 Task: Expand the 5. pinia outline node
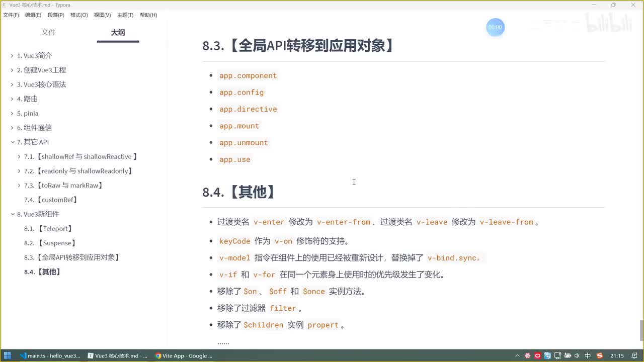[12, 114]
